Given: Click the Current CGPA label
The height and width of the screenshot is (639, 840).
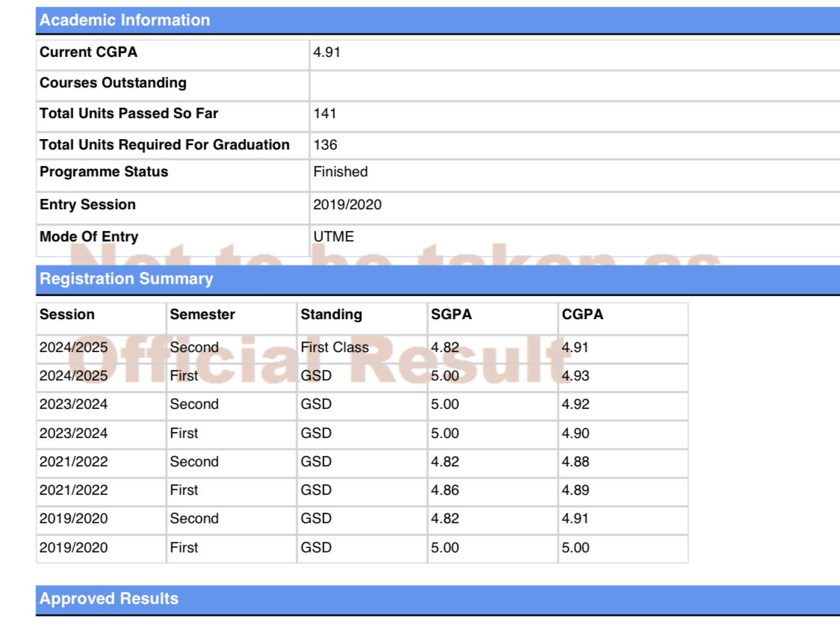Looking at the screenshot, I should tap(88, 52).
